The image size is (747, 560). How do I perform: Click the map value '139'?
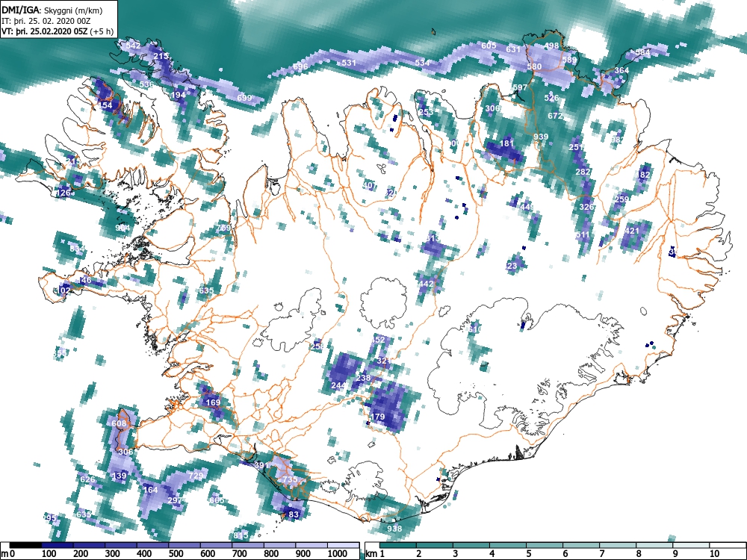119,476
